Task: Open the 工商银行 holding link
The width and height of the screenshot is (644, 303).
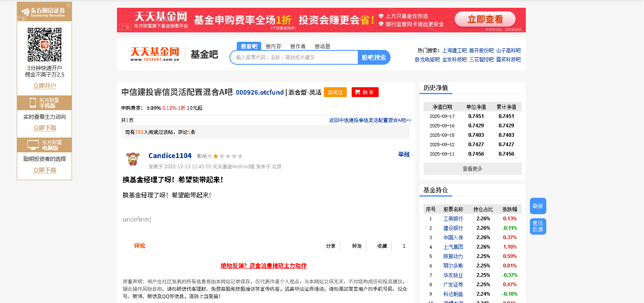Action: point(453,219)
